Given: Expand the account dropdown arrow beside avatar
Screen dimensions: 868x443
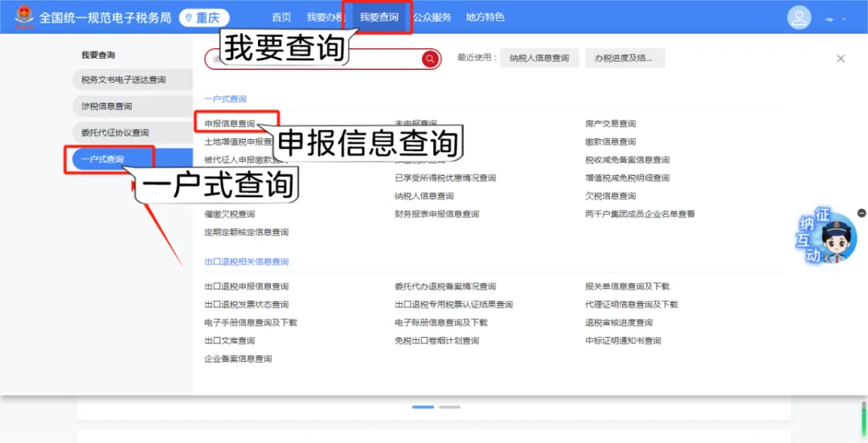Looking at the screenshot, I should [x=844, y=18].
